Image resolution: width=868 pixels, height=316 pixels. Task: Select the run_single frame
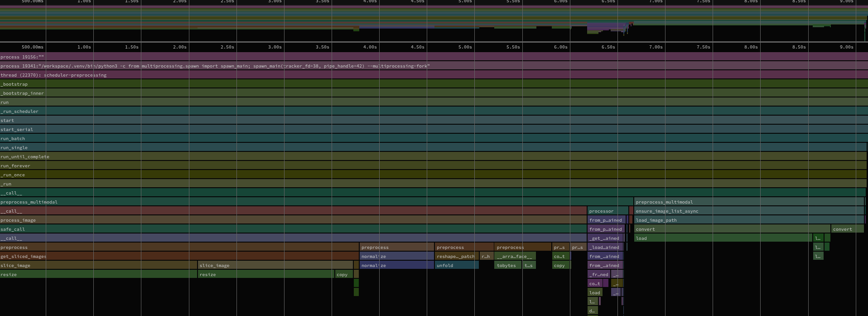pos(433,147)
